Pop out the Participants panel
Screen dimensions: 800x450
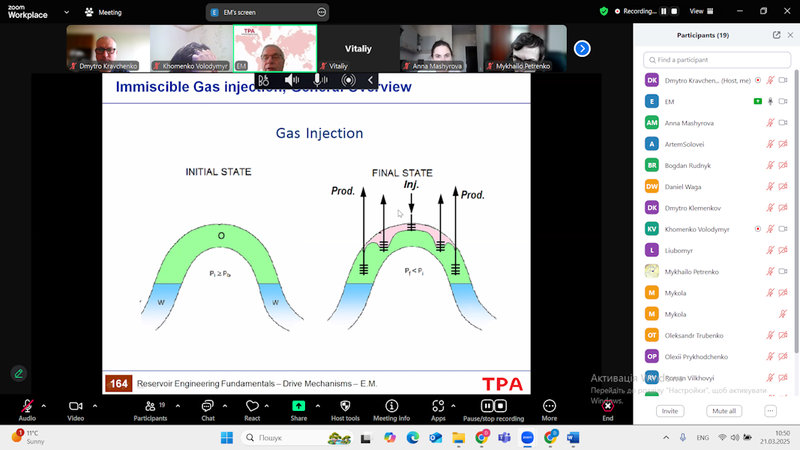pyautogui.click(x=776, y=35)
